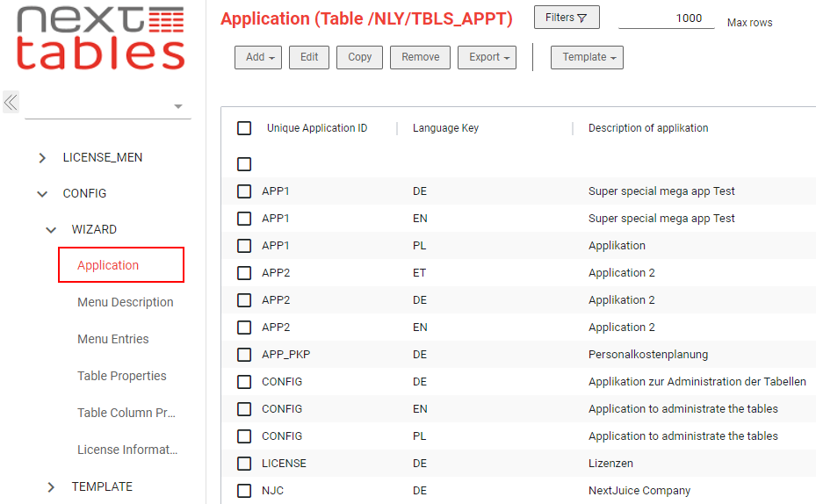Click the Applikation description in APP1 PL row
816x504 pixels.
[x=617, y=246]
